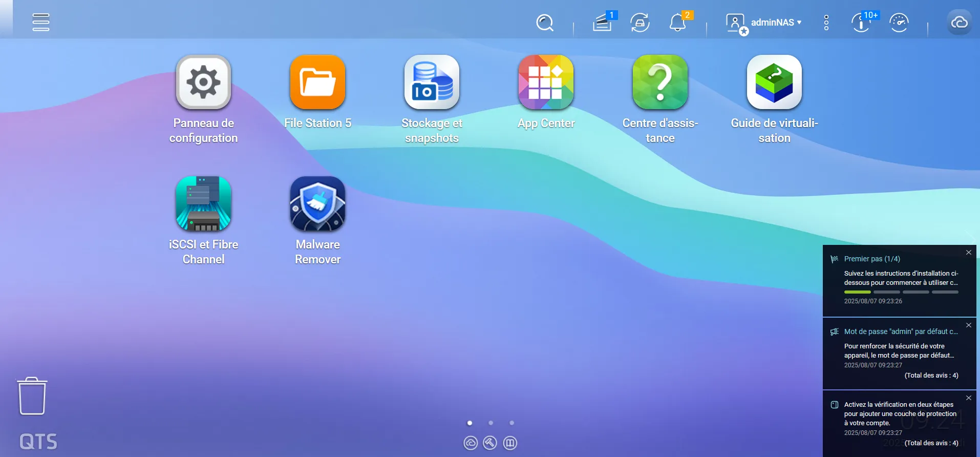Open Panneau de configuration app
This screenshot has width=980, height=457.
(x=203, y=82)
